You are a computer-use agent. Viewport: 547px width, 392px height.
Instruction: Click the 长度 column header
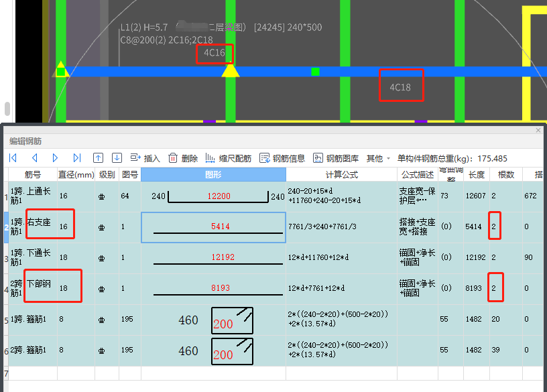pyautogui.click(x=477, y=174)
